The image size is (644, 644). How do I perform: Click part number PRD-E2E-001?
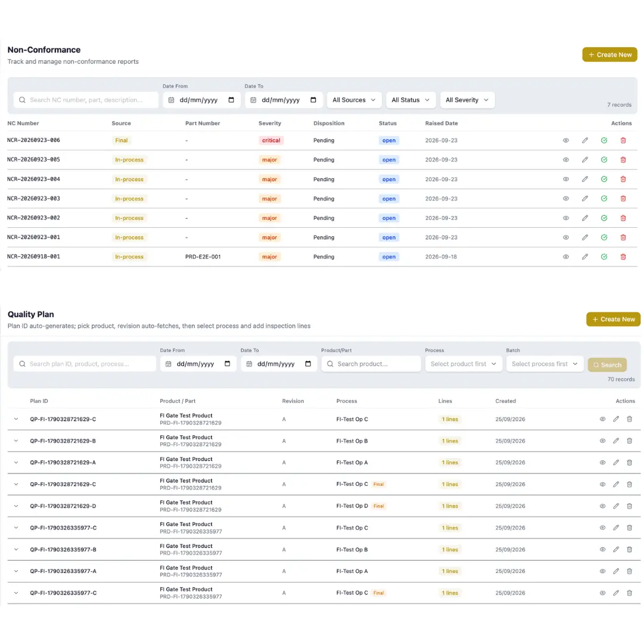point(203,256)
